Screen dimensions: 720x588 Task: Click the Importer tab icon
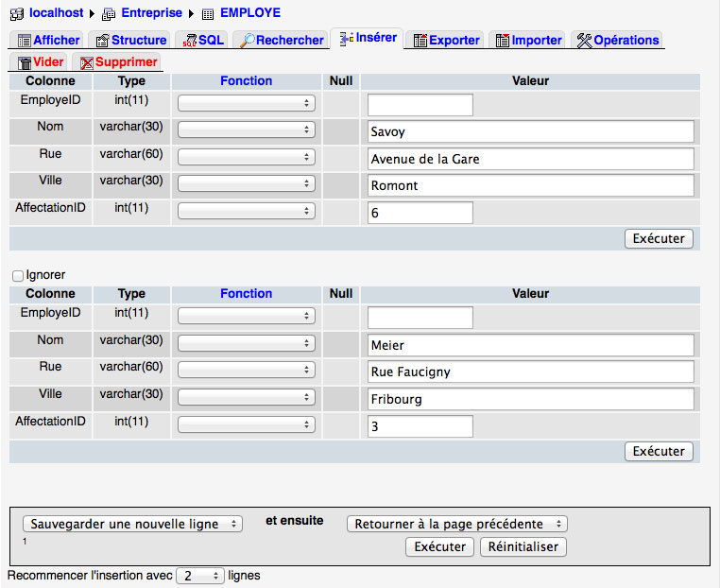pyautogui.click(x=503, y=41)
